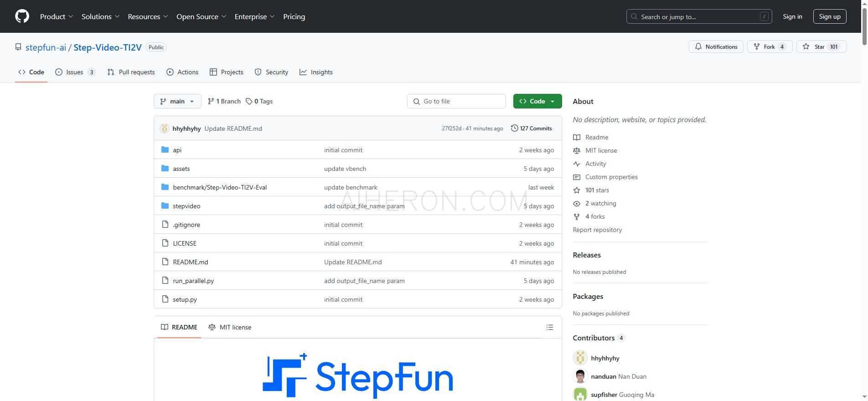Open the green Code dropdown button

(537, 101)
